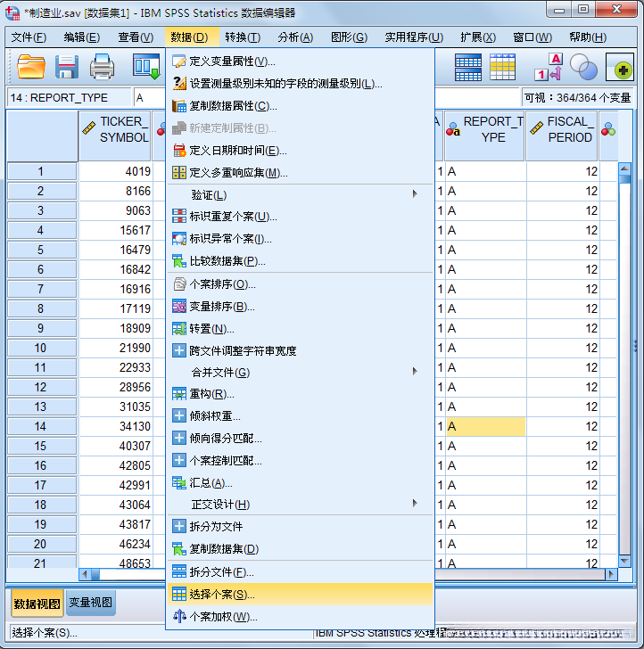Expand the 合并文件(G) submenu
This screenshot has height=649, width=644.
tap(300, 372)
